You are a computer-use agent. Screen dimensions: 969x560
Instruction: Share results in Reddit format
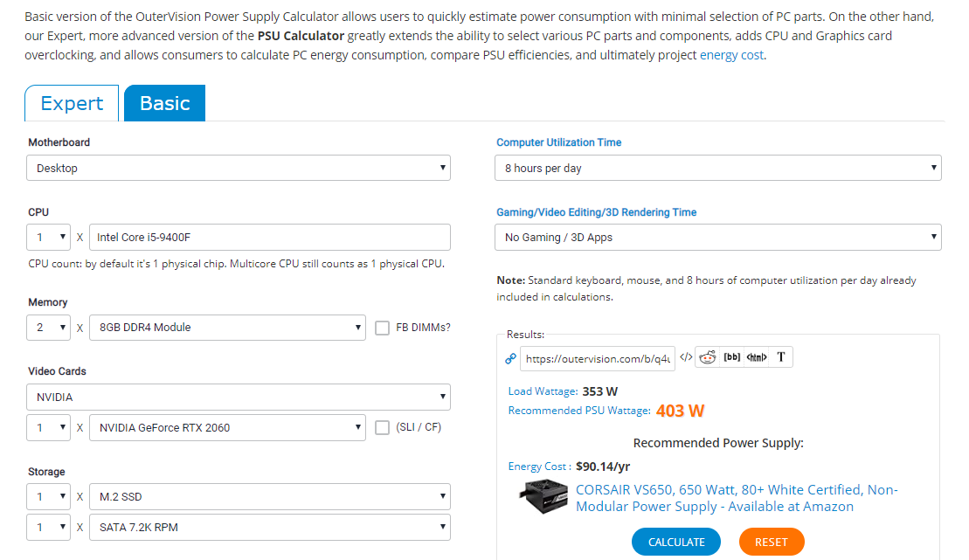coord(708,357)
